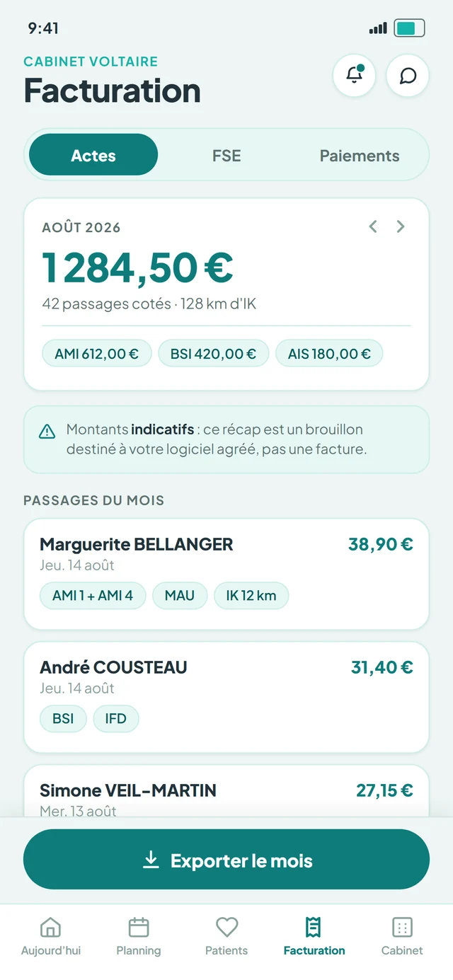Open notifications bell icon
The height and width of the screenshot is (980, 453).
(354, 75)
